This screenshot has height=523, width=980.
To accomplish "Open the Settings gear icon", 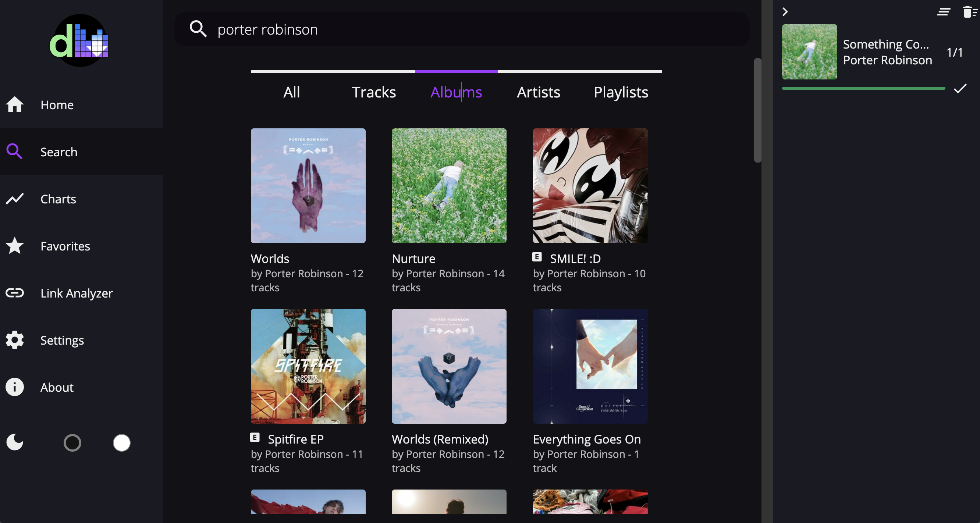I will coord(15,340).
